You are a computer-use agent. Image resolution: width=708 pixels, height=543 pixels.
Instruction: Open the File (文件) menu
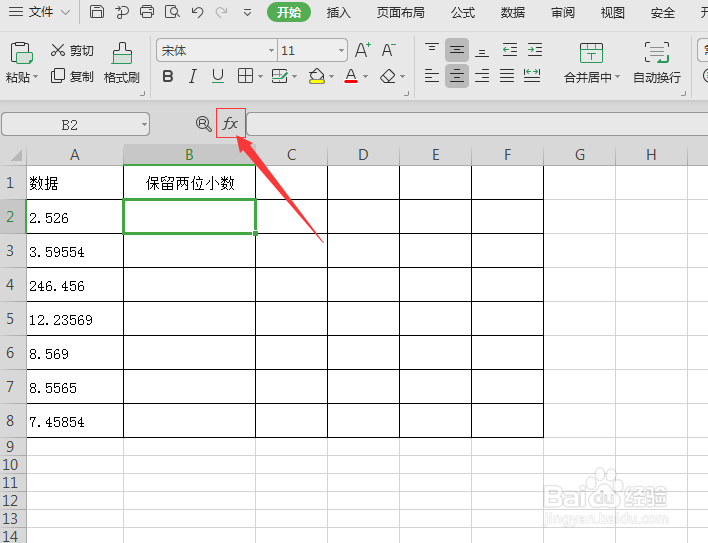tap(40, 12)
